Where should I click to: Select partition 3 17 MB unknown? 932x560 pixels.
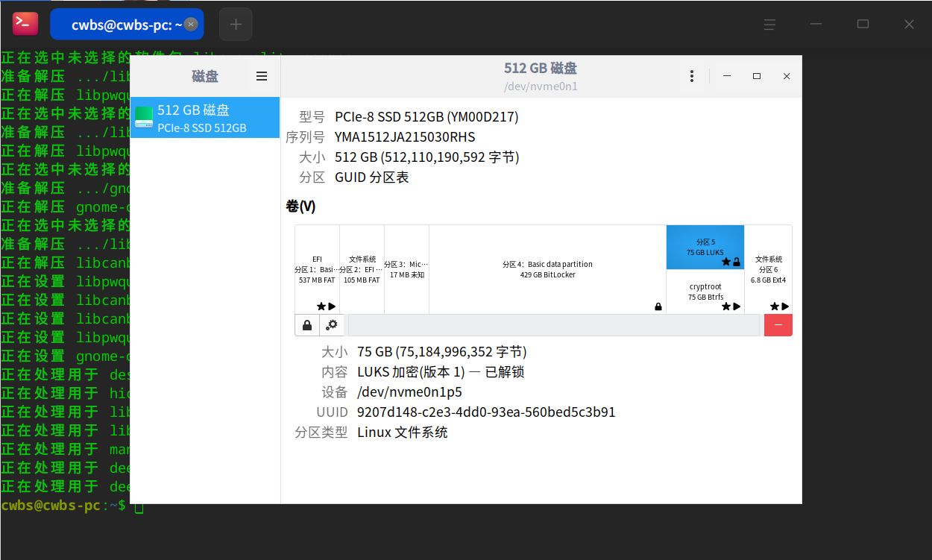[x=406, y=270]
